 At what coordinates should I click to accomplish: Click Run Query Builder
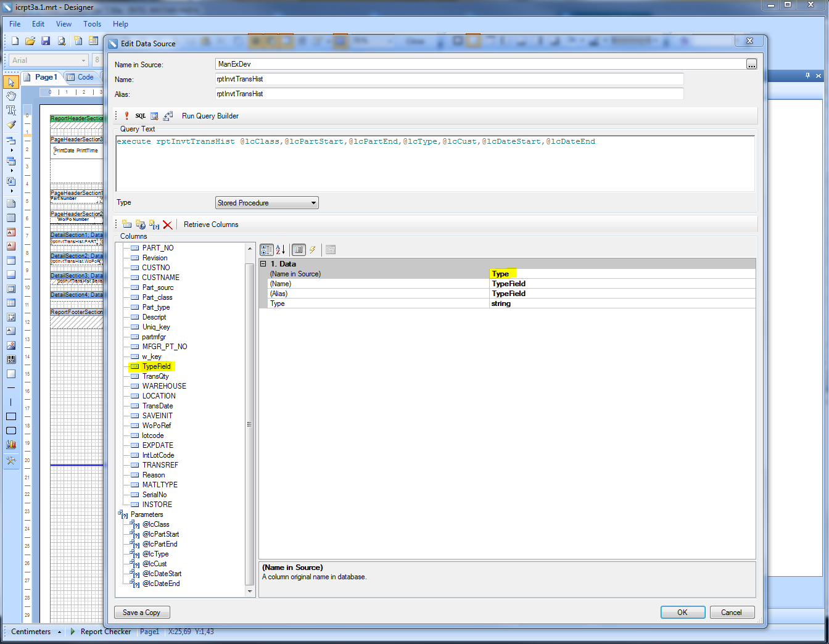[210, 116]
